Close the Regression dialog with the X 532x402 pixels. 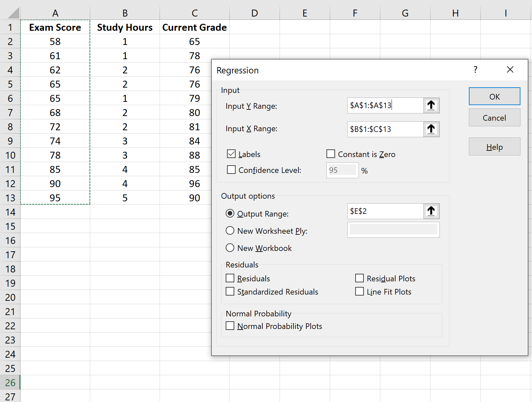[x=510, y=69]
